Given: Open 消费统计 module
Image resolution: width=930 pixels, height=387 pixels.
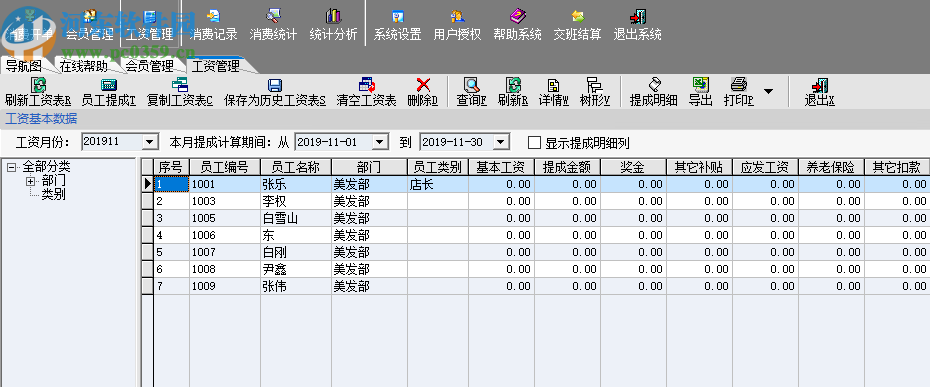Looking at the screenshot, I should click(x=273, y=24).
